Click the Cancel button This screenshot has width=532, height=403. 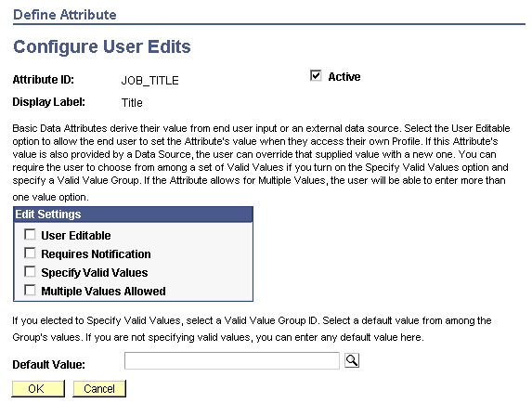(99, 389)
